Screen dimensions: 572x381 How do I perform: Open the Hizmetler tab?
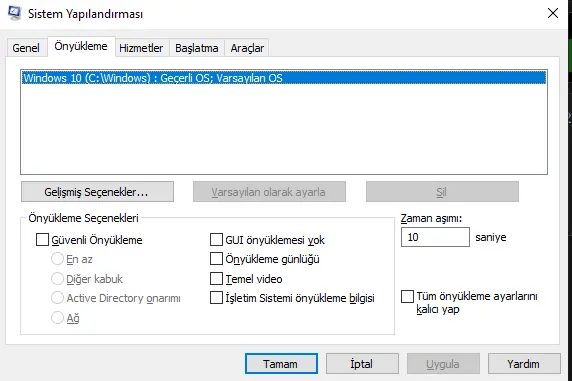tap(141, 48)
